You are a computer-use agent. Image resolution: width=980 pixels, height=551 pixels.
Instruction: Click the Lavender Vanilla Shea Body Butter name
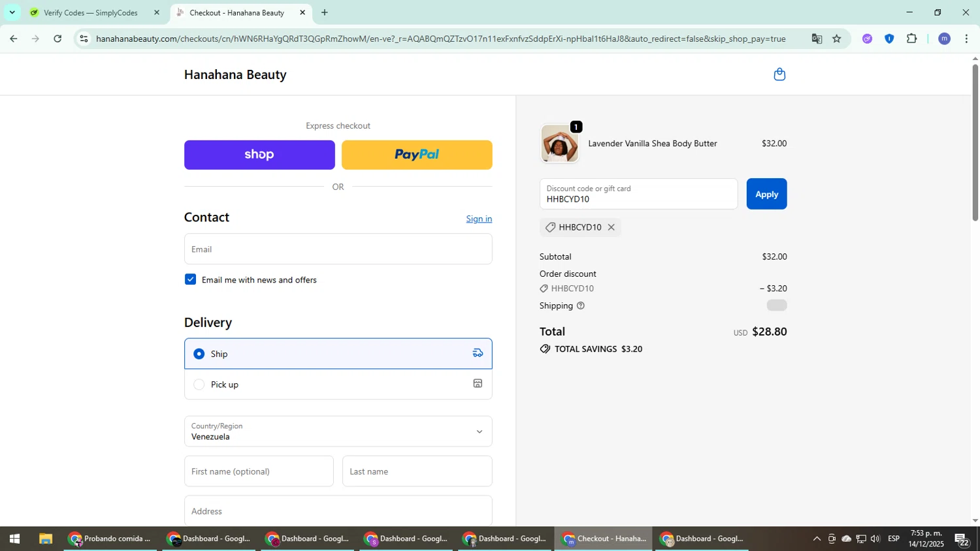click(x=653, y=144)
